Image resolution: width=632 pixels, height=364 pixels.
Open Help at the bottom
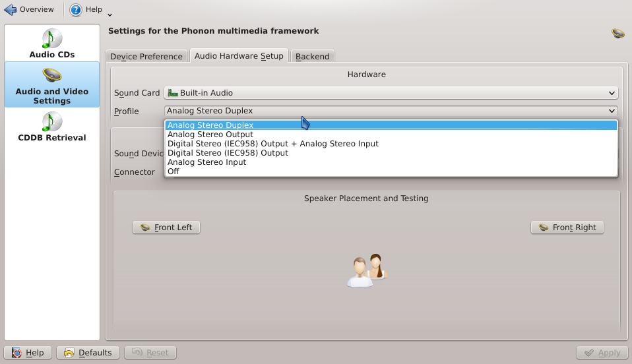point(28,353)
